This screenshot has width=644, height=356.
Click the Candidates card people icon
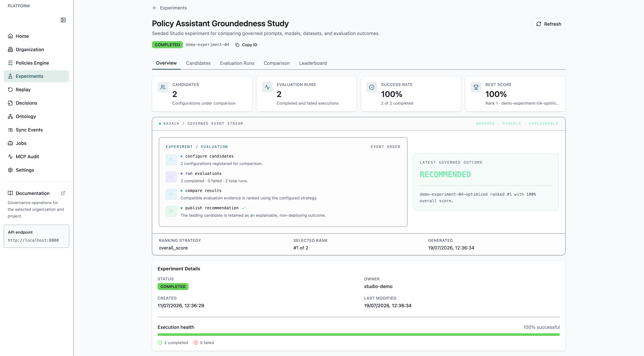pyautogui.click(x=163, y=87)
